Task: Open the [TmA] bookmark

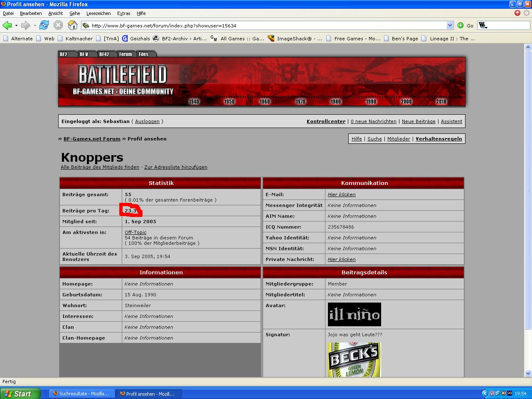Action: click(x=107, y=38)
